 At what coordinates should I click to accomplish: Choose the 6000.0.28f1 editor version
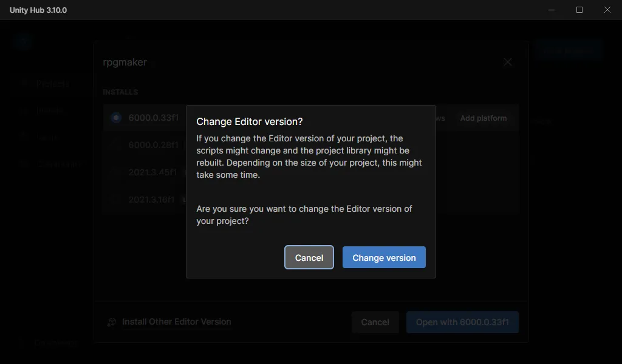[153, 145]
